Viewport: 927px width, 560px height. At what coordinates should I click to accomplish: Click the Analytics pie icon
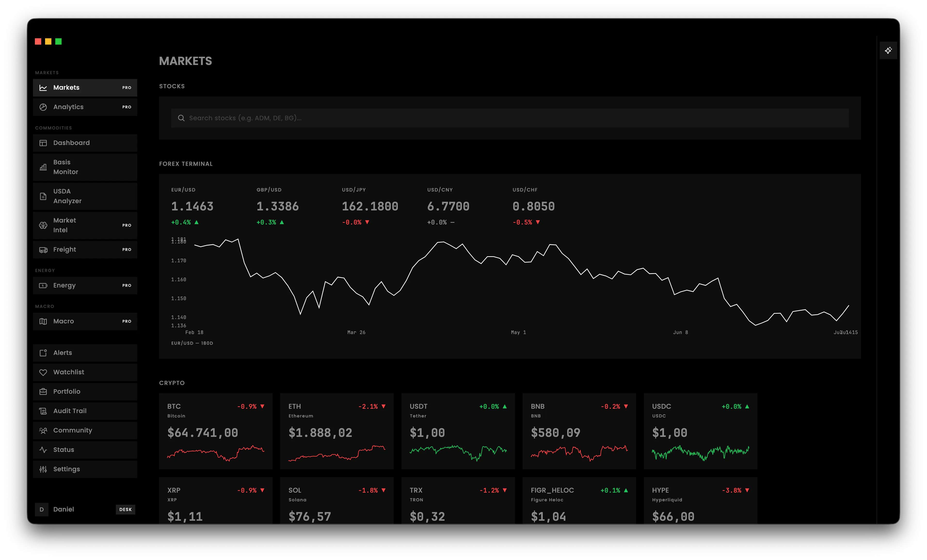[43, 107]
